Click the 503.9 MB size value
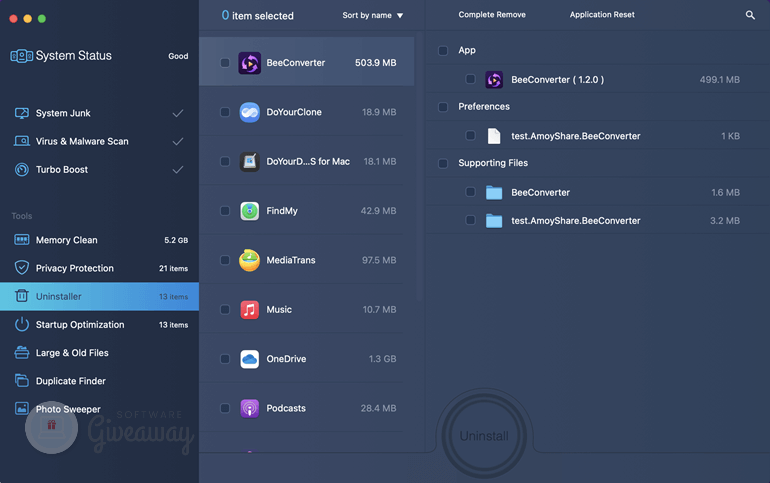The height and width of the screenshot is (483, 770). point(376,63)
